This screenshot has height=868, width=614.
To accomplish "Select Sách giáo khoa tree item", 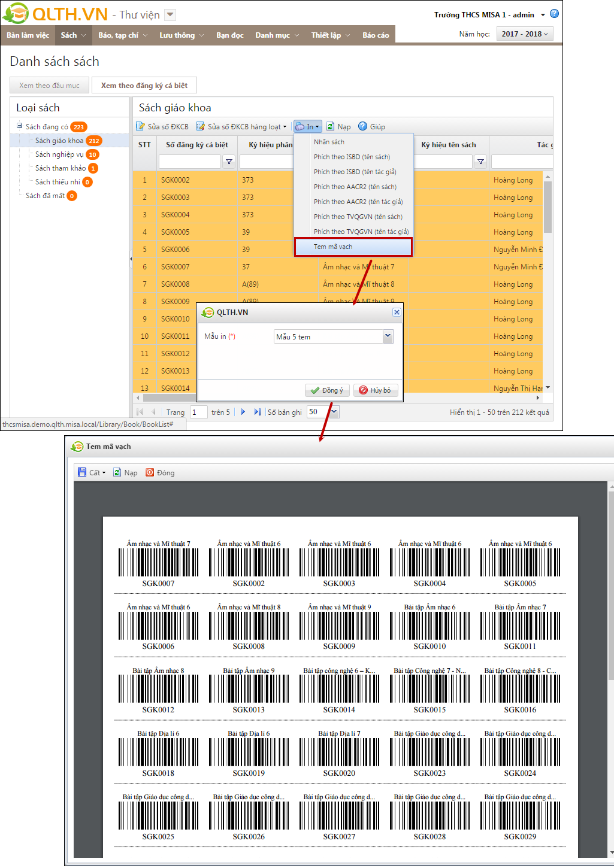I will coord(59,141).
